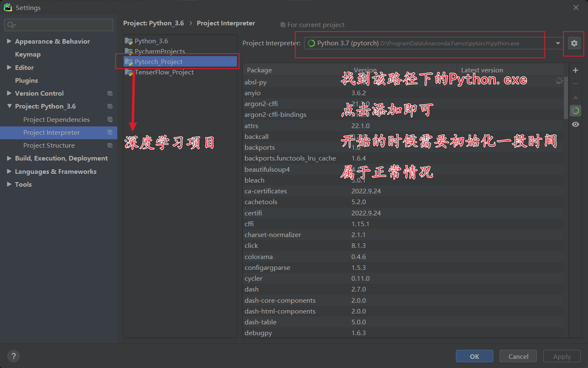Expand Build, Execution, Deployment section
The width and height of the screenshot is (588, 368).
(9, 158)
